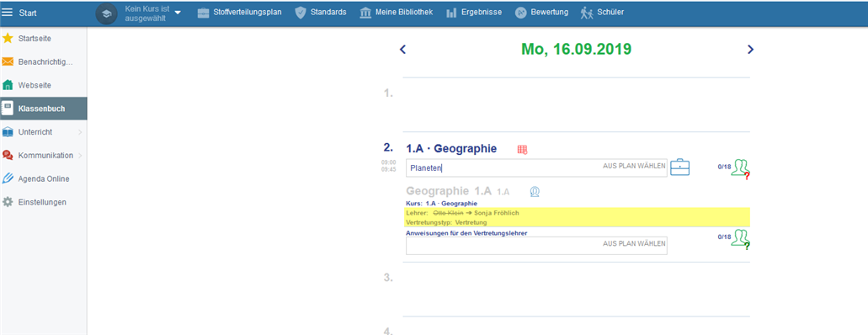Open attendance icon with red question mark
This screenshot has width=868, height=335.
tap(740, 167)
